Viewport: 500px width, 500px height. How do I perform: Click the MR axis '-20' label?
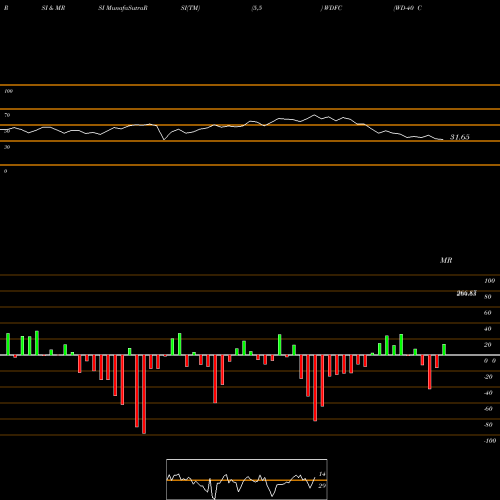[x=488, y=377]
